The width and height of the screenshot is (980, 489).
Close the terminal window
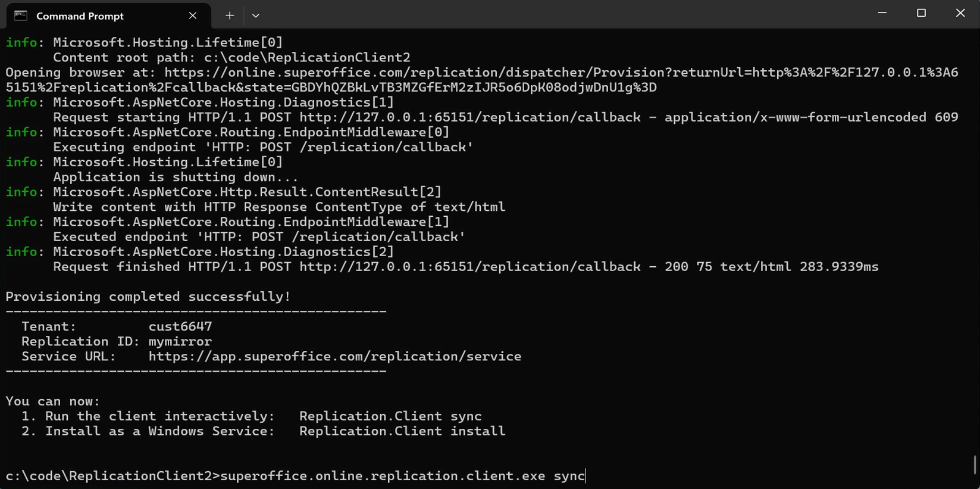tap(960, 13)
